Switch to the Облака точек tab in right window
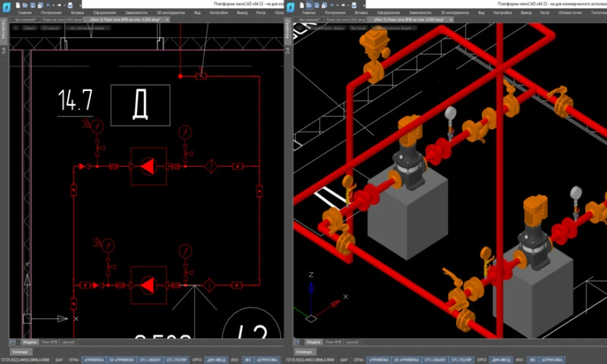607x364 pixels. (x=570, y=12)
